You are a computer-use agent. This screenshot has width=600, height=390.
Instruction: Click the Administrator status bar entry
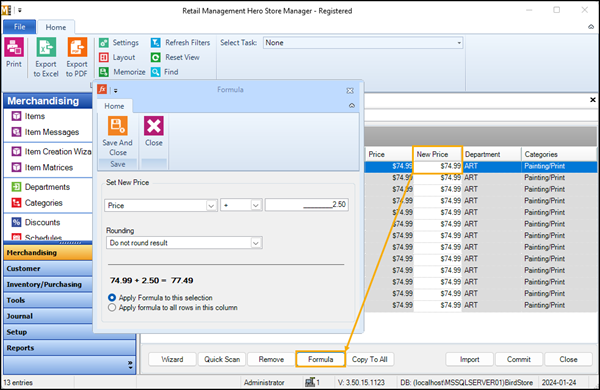[264, 382]
